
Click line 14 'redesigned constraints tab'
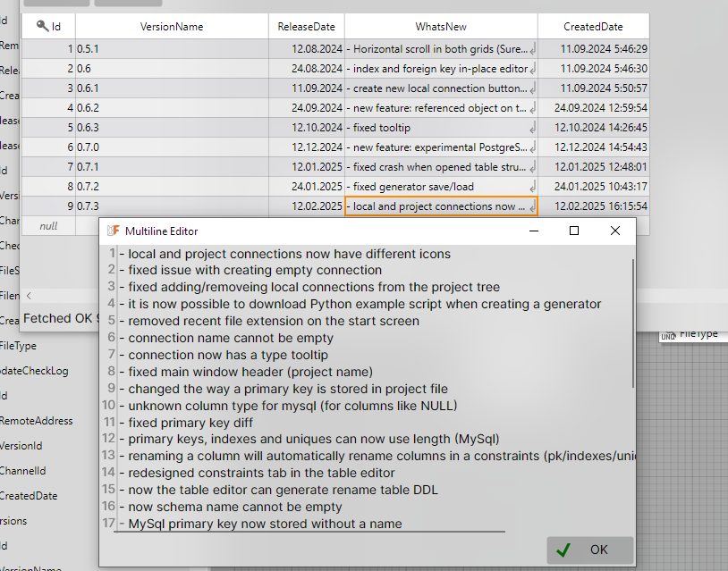258,473
